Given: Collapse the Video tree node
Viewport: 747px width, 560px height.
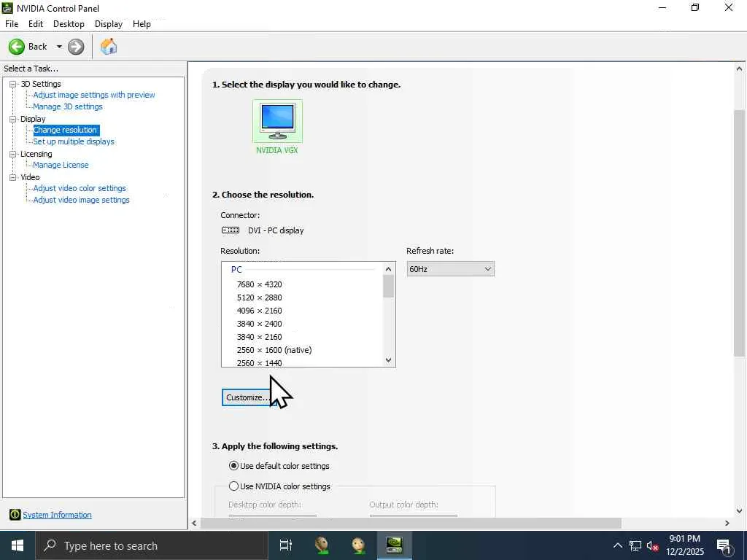Looking at the screenshot, I should click(13, 177).
